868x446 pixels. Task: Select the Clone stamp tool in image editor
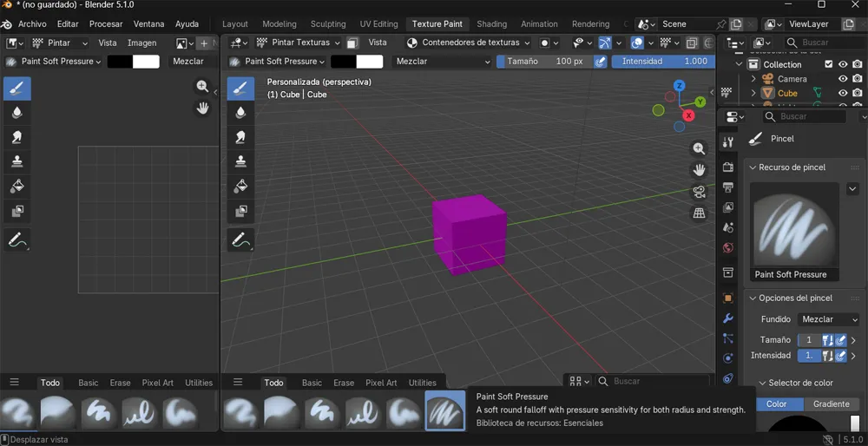point(17,161)
